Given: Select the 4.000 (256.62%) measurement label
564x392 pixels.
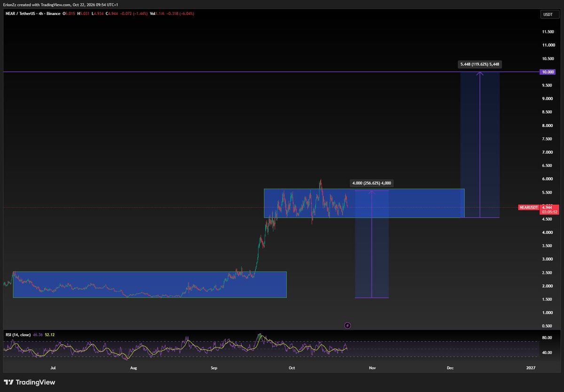Looking at the screenshot, I should (371, 183).
